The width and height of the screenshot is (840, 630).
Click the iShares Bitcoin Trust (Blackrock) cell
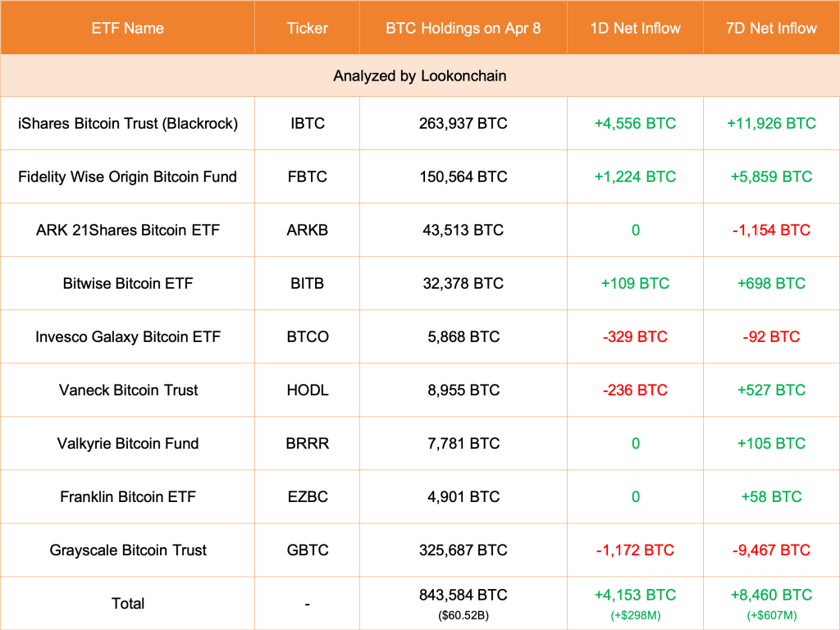[x=127, y=123]
